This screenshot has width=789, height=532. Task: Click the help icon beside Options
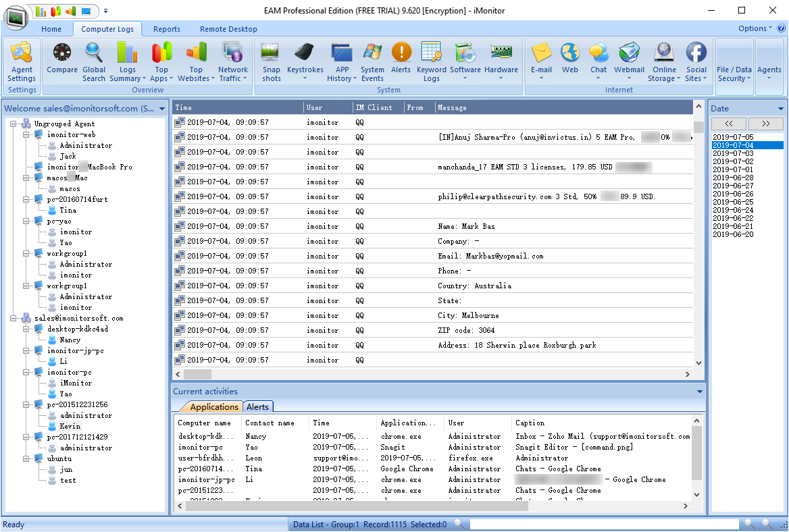781,28
